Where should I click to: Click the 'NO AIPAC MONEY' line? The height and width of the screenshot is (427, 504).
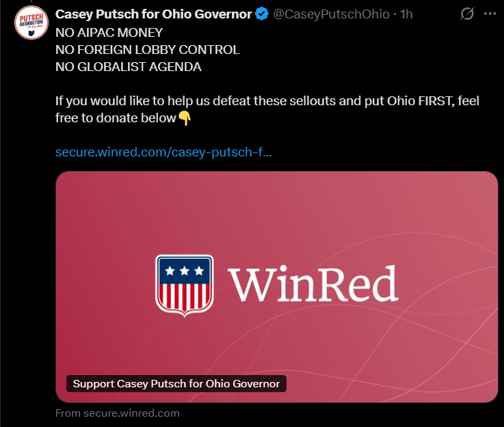pyautogui.click(x=108, y=32)
